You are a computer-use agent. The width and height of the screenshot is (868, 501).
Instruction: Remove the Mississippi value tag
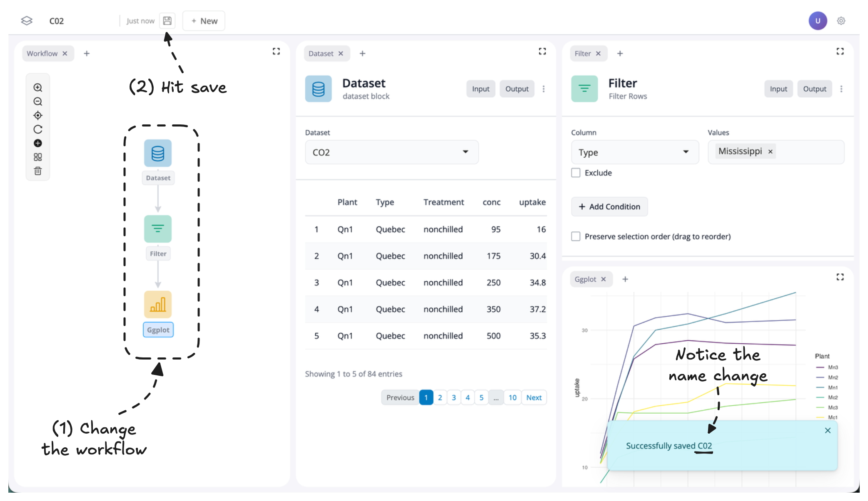(x=770, y=151)
